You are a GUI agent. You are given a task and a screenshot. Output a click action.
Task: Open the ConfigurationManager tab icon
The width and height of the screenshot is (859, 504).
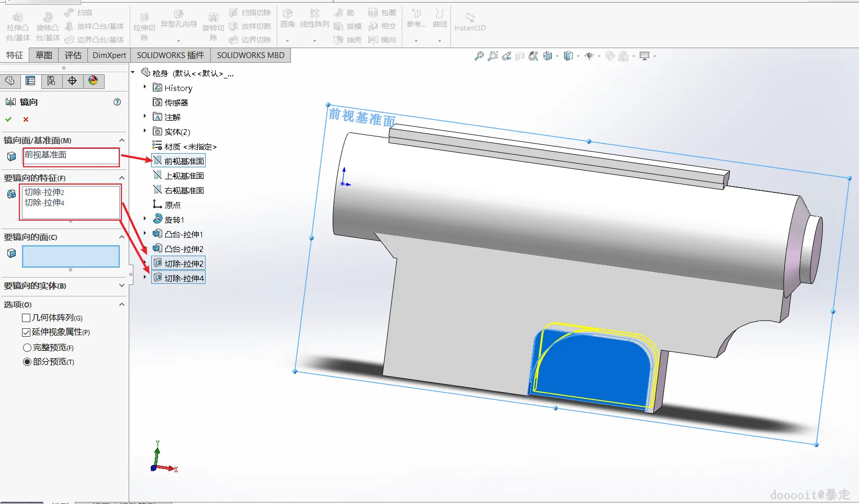point(51,81)
